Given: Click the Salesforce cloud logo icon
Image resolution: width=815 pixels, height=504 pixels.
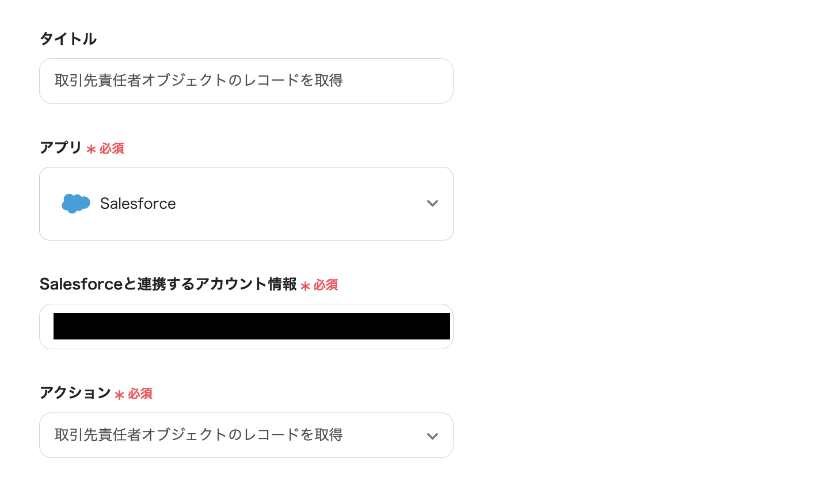Looking at the screenshot, I should [x=76, y=204].
